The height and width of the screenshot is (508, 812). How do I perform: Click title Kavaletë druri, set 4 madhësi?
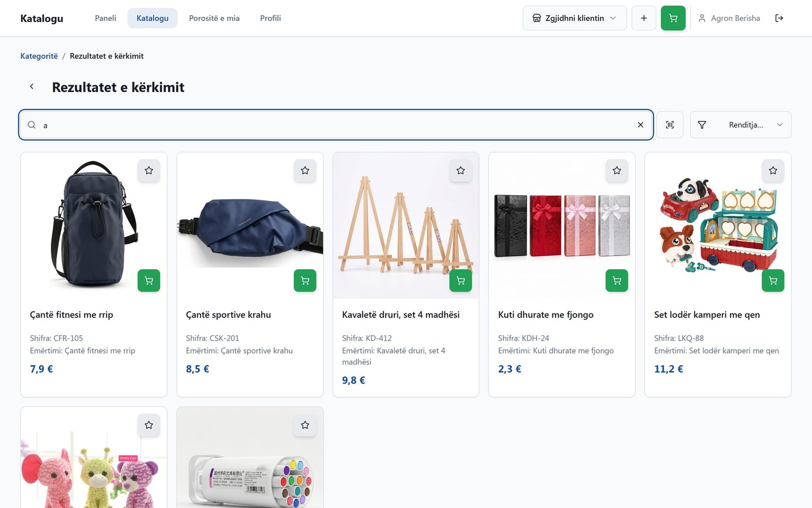401,315
